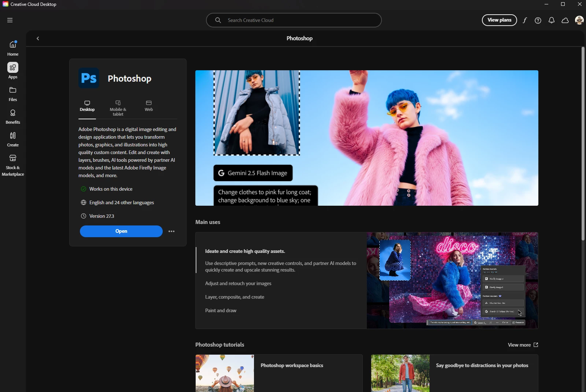This screenshot has width=586, height=392.
Task: Maximize the Creative Cloud window
Action: click(x=563, y=4)
